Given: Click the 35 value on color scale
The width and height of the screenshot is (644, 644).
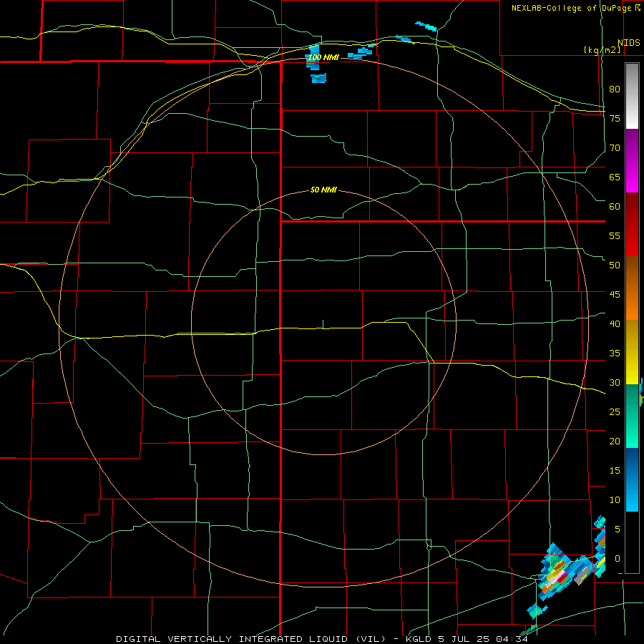Looking at the screenshot, I should [615, 353].
